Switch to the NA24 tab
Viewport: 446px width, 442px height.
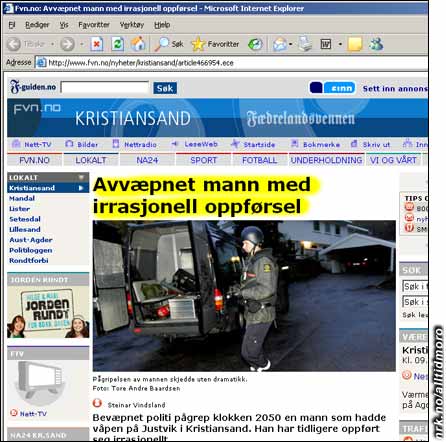coord(147,160)
